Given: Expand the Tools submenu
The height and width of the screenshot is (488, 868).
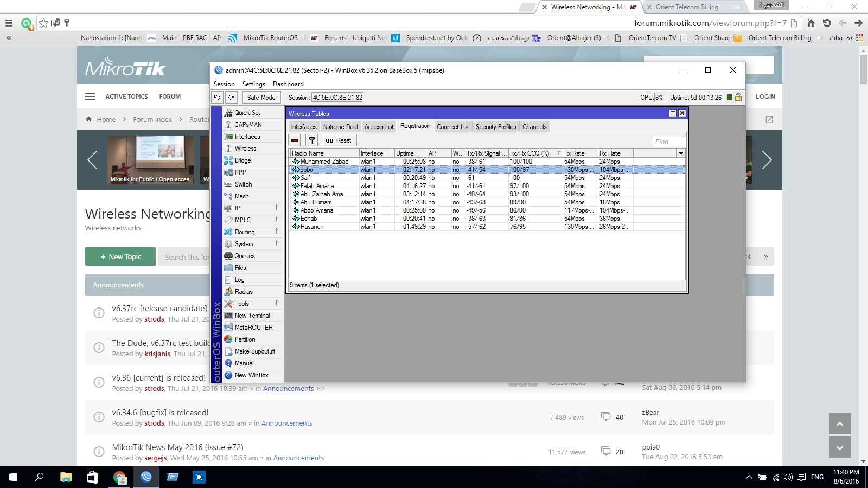Looking at the screenshot, I should (253, 304).
